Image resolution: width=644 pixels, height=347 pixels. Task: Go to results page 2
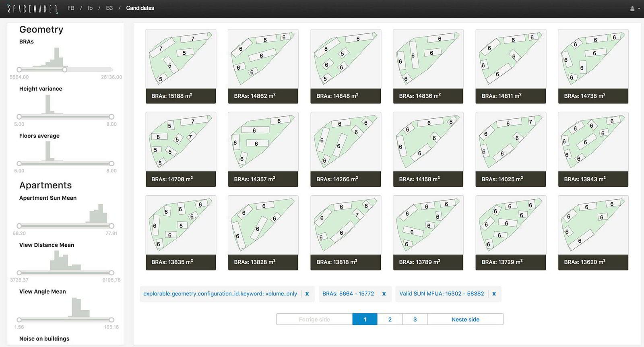pos(390,319)
